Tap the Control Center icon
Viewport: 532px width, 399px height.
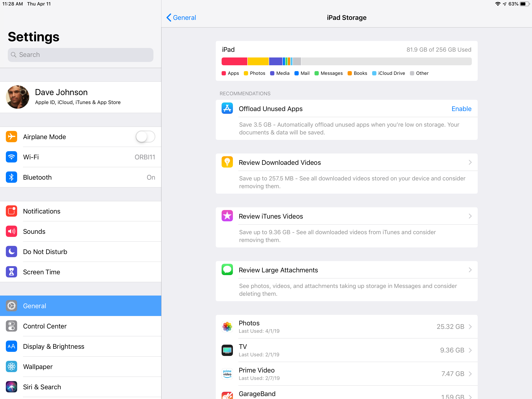[x=11, y=326]
